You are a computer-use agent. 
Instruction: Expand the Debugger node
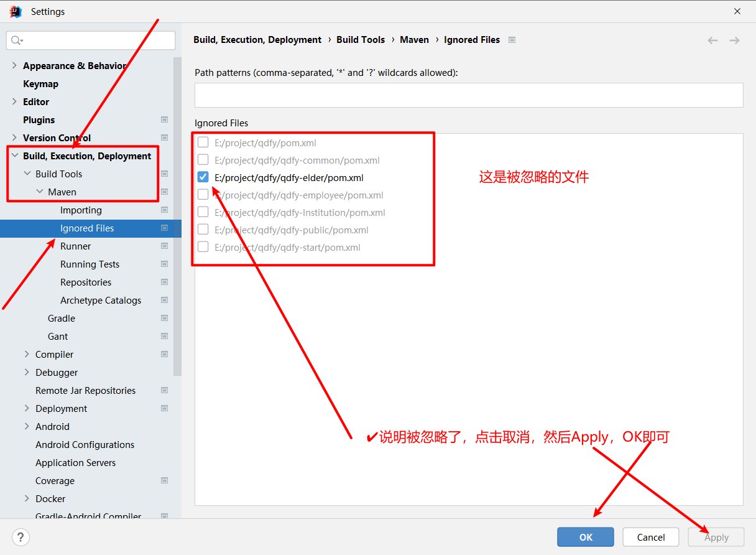point(27,372)
